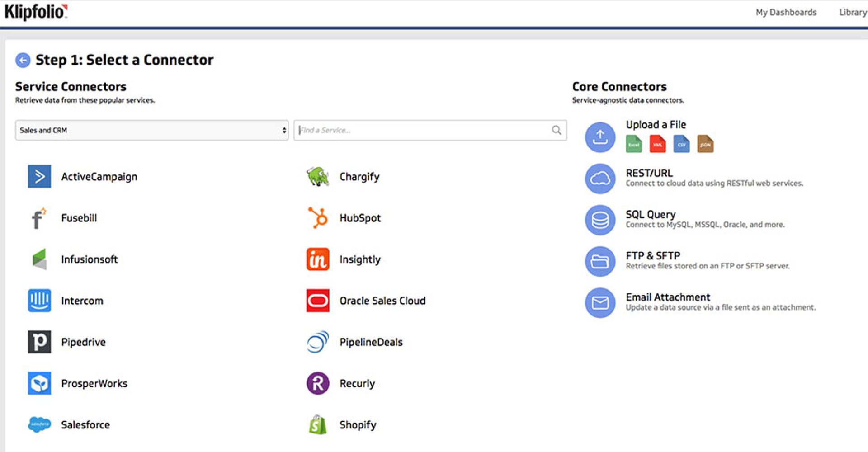Click the PipelineDeals swirl icon
Viewport: 868px width, 452px height.
pyautogui.click(x=318, y=342)
